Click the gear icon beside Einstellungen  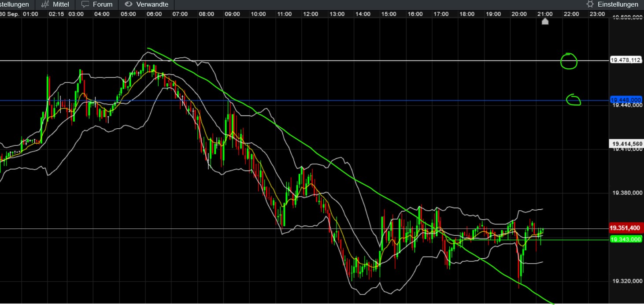(590, 4)
